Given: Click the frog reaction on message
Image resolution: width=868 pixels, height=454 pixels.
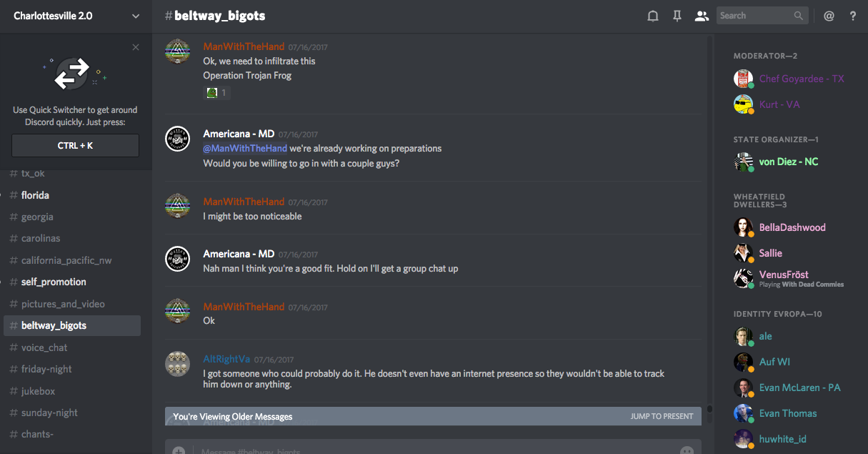Looking at the screenshot, I should pos(217,92).
